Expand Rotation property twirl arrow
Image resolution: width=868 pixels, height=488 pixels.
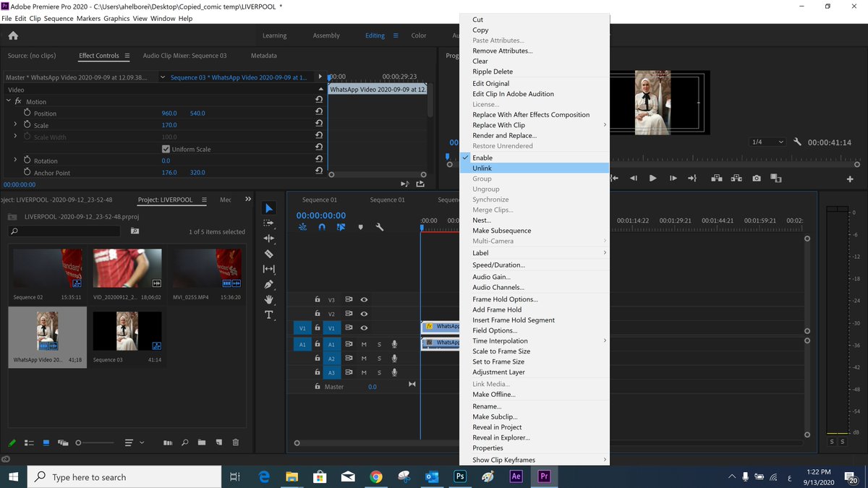(x=15, y=160)
